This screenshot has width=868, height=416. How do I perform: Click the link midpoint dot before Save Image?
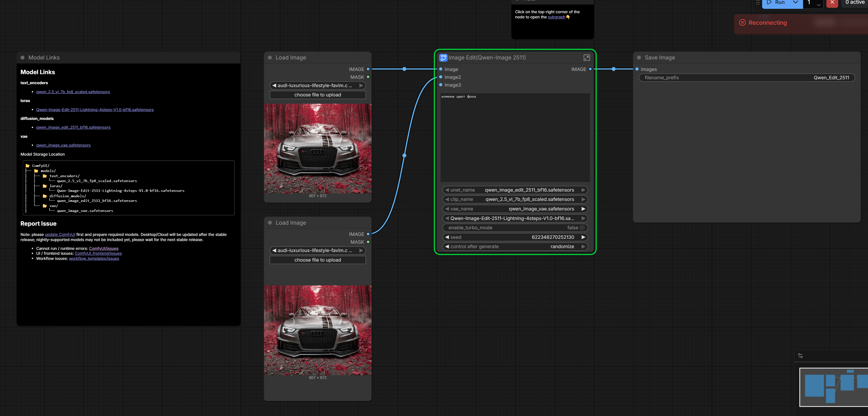point(614,69)
